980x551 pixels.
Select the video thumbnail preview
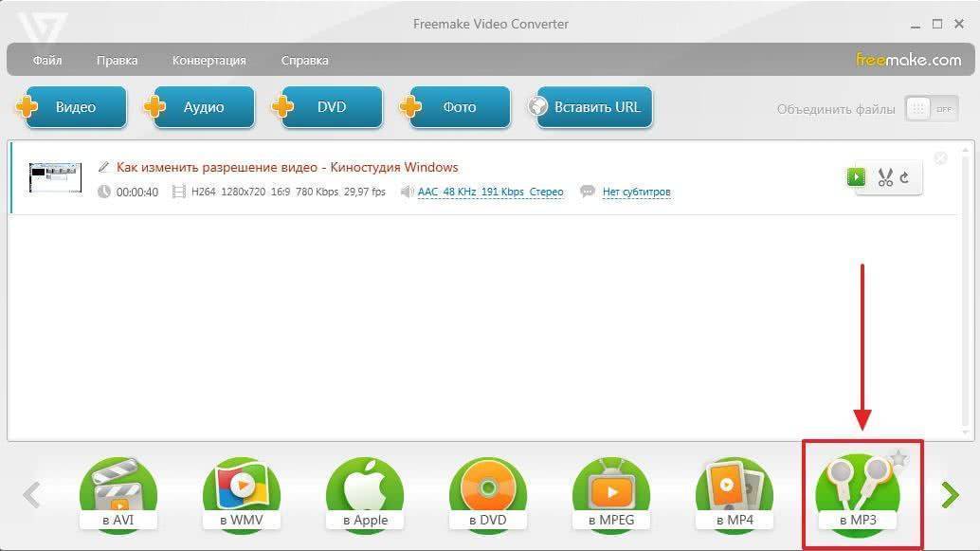click(55, 177)
